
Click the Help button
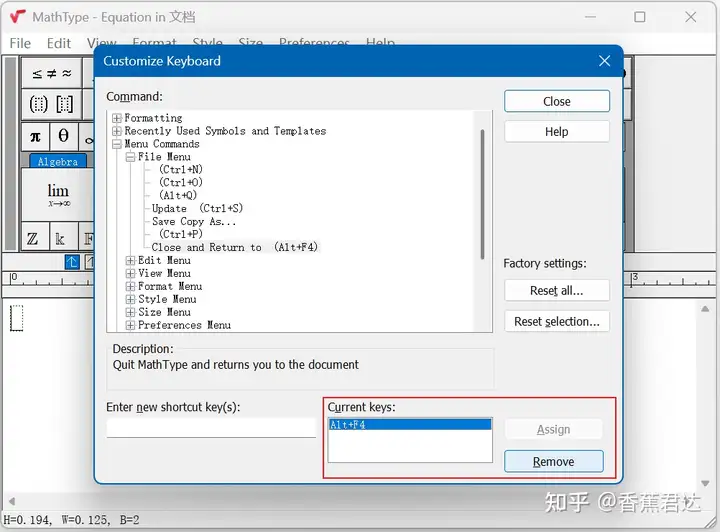557,132
